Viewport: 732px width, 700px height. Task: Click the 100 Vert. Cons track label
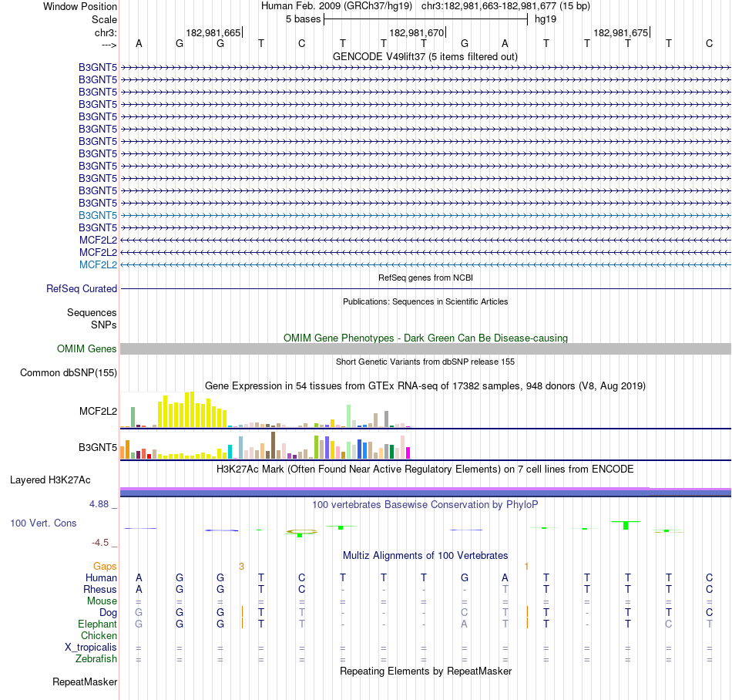click(x=43, y=523)
